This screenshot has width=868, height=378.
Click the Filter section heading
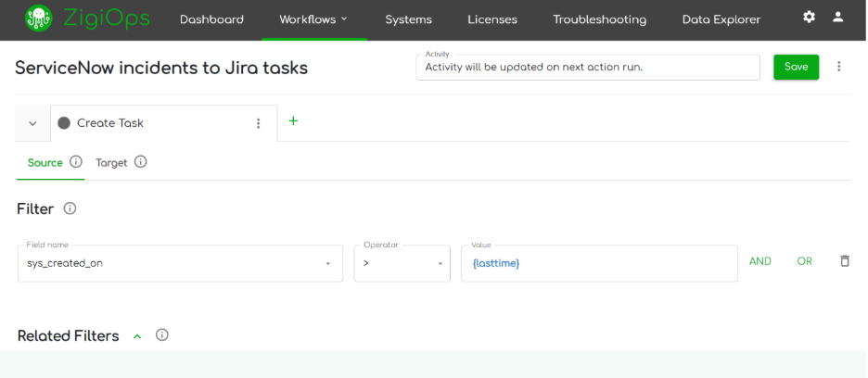(35, 208)
